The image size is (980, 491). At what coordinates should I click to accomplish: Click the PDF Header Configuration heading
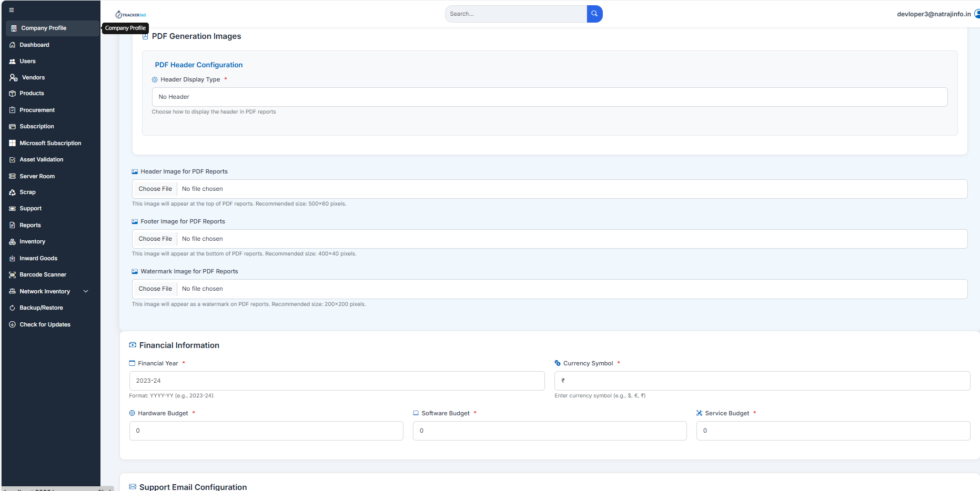click(199, 65)
